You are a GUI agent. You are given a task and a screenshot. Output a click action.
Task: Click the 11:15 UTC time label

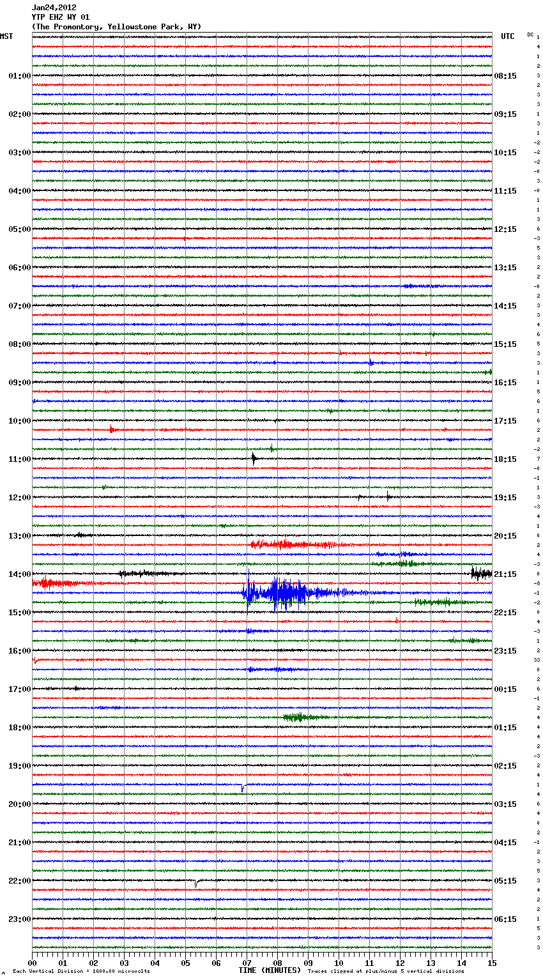pos(505,191)
